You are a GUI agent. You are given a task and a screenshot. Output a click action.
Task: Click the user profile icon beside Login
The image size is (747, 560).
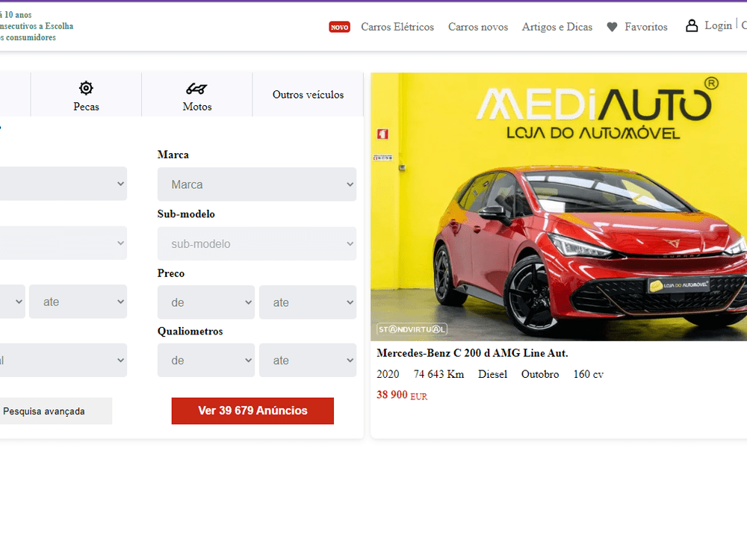(x=691, y=25)
